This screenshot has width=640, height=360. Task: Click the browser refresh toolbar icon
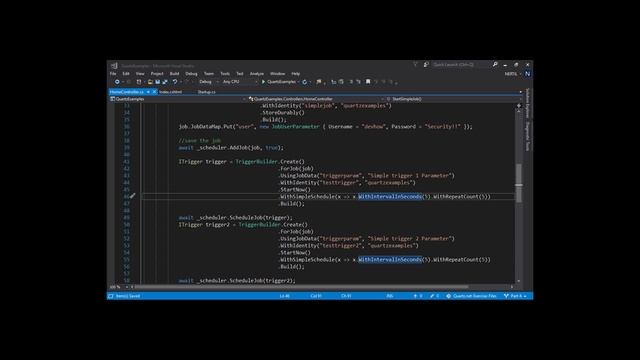304,82
